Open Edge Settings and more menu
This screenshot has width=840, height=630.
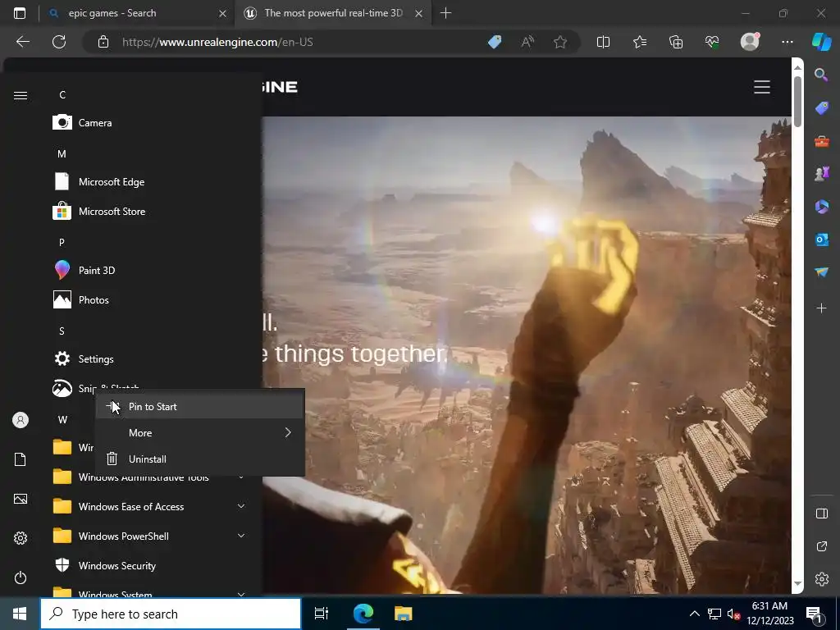787,42
